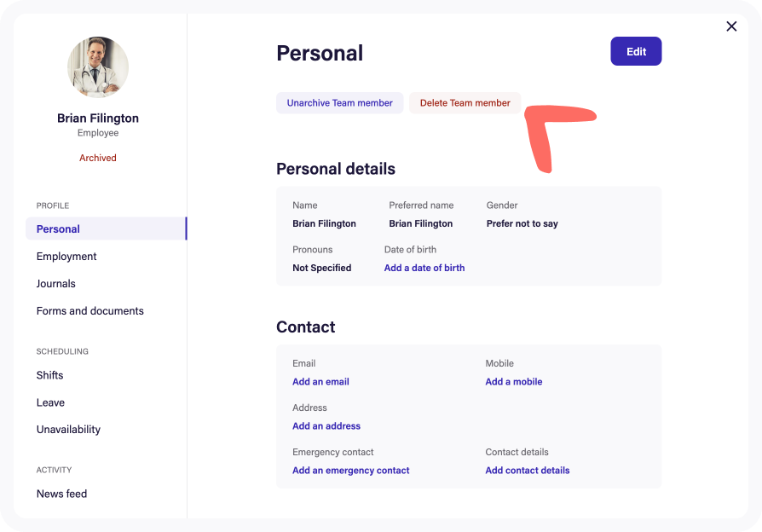
Task: Open the Leave section
Action: click(49, 402)
